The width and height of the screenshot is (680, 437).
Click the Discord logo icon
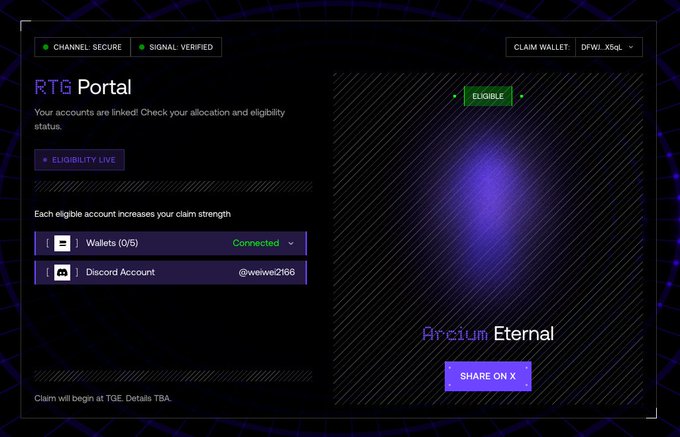pyautogui.click(x=62, y=272)
